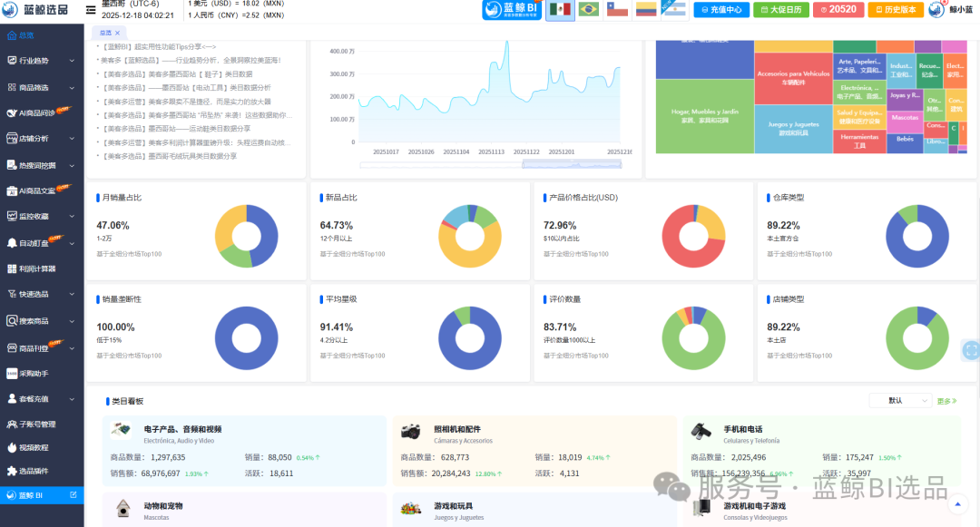Select the Mexico flag site
The height and width of the screenshot is (527, 980).
point(560,9)
